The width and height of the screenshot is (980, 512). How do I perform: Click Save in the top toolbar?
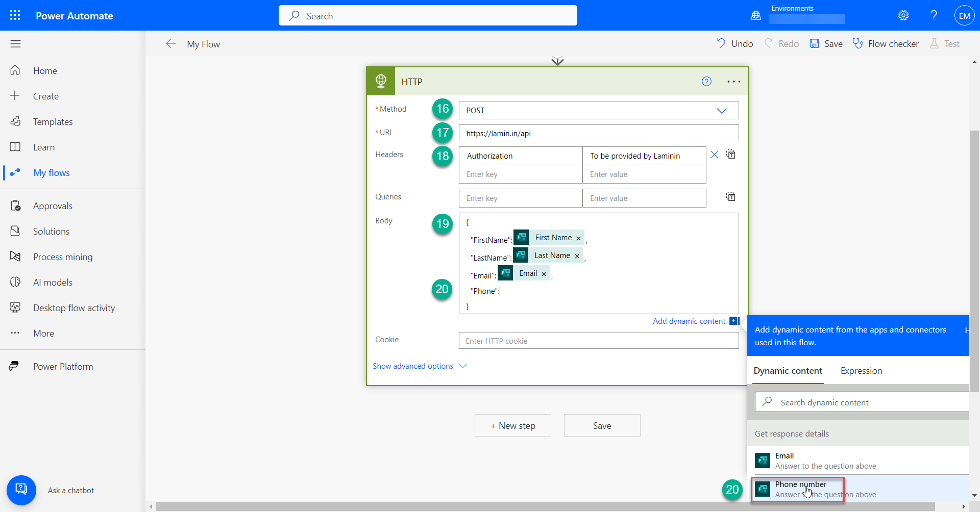coord(826,44)
